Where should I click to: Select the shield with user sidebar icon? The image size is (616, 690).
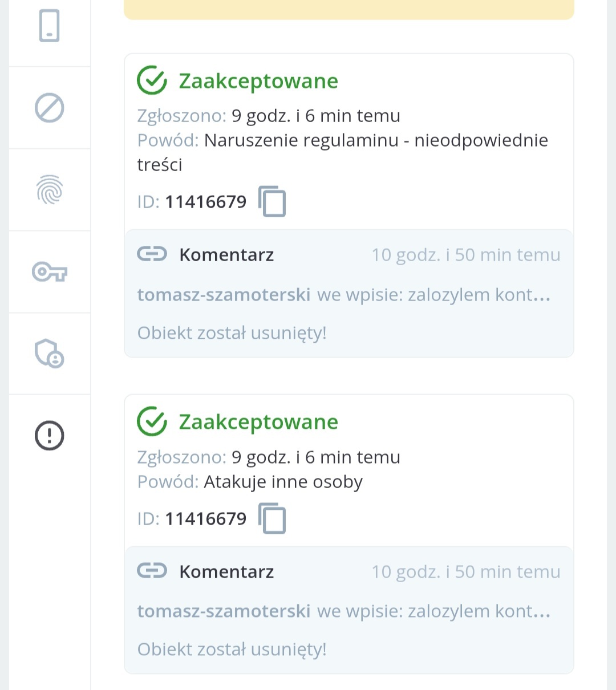pos(49,354)
